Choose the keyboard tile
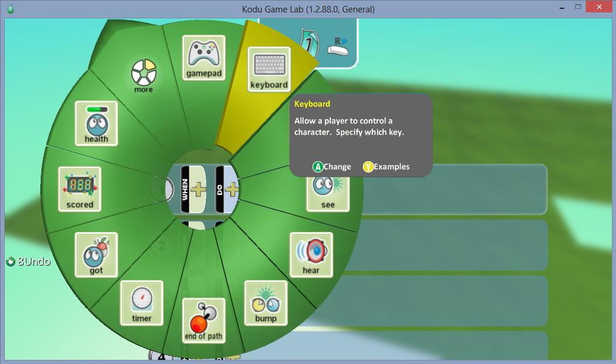Screen dimensions: 616x364 pos(269,69)
